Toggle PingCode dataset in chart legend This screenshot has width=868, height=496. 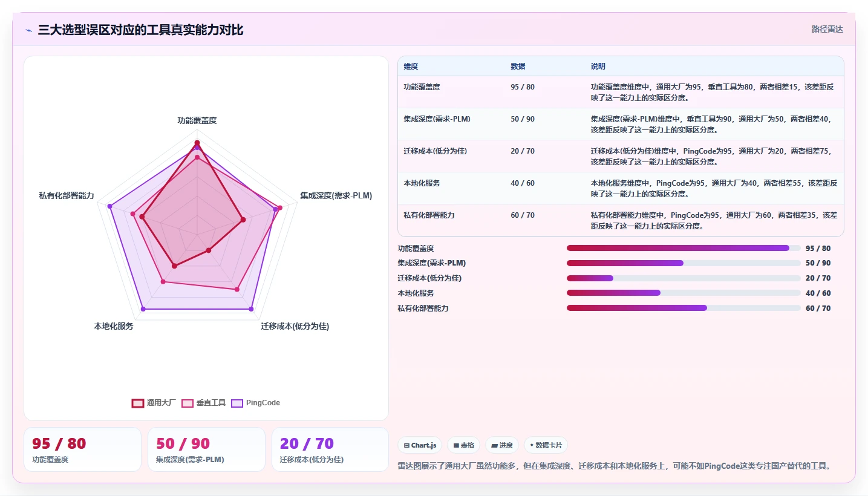pyautogui.click(x=256, y=403)
